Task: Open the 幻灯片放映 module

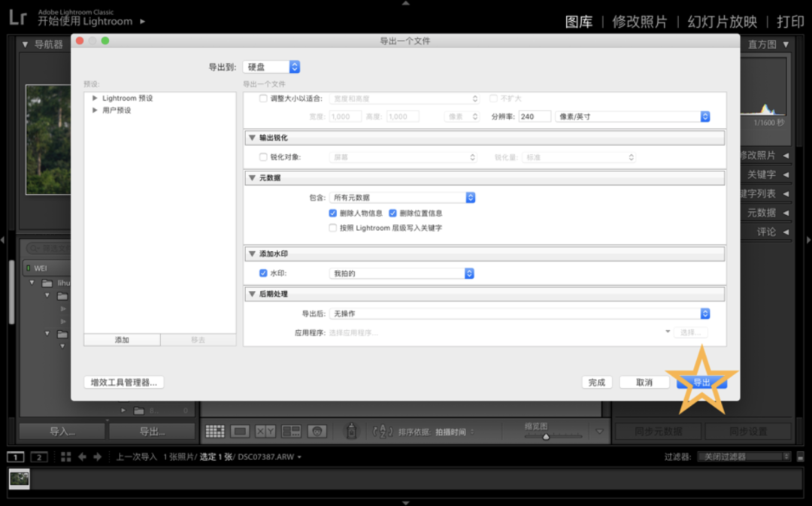Action: tap(722, 22)
